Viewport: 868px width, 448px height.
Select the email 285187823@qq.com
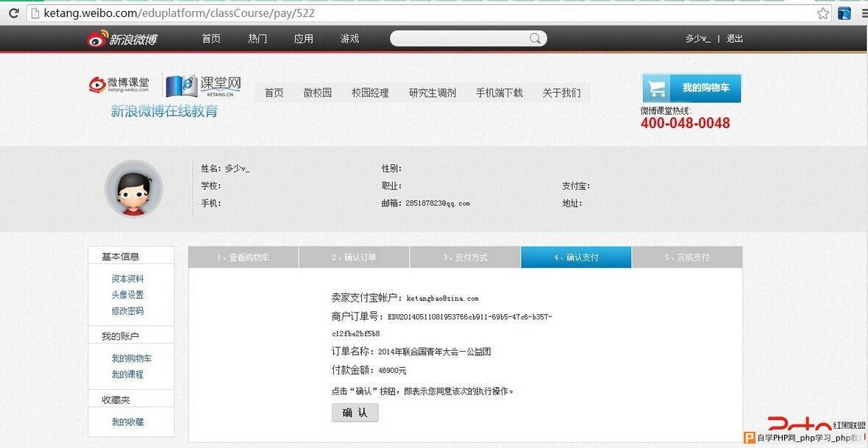[438, 203]
